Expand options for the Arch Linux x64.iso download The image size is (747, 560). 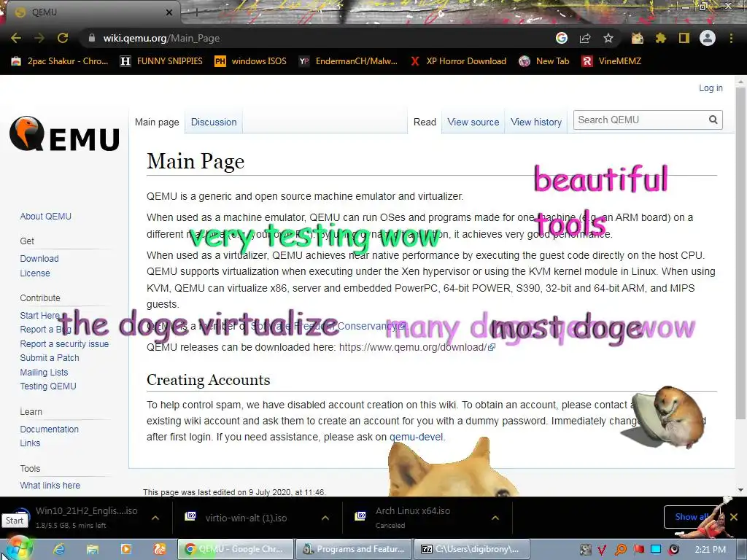[x=495, y=518]
